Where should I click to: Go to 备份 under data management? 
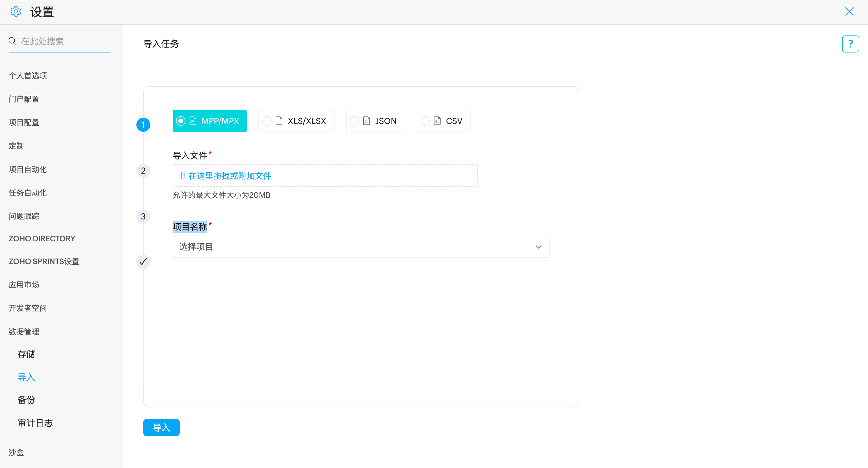tap(26, 400)
